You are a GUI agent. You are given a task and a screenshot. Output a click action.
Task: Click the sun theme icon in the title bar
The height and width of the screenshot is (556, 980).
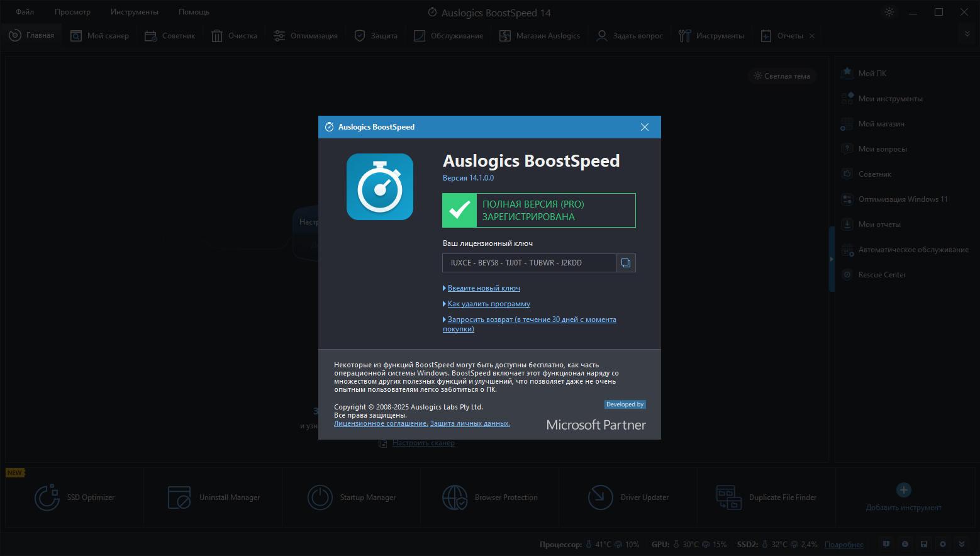pos(889,12)
